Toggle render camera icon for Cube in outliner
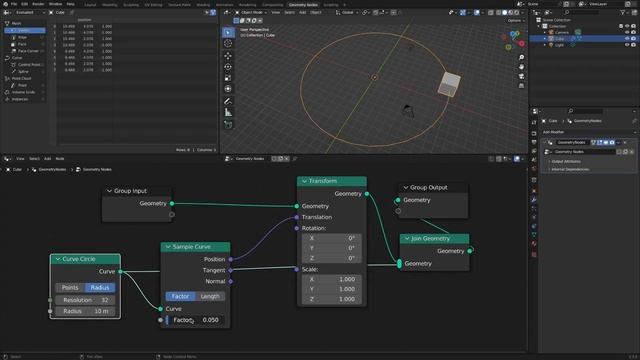Image resolution: width=640 pixels, height=360 pixels. (633, 38)
